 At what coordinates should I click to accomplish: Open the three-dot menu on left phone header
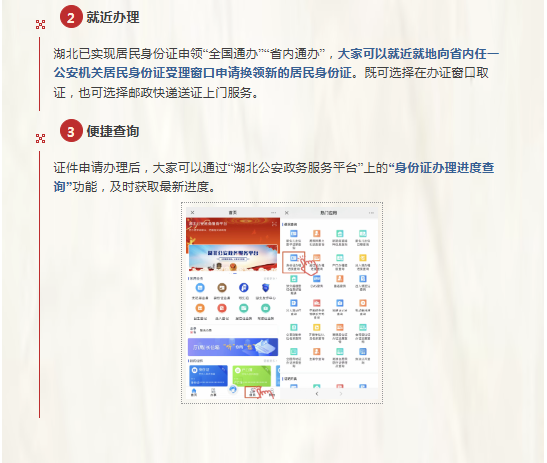[x=273, y=212]
